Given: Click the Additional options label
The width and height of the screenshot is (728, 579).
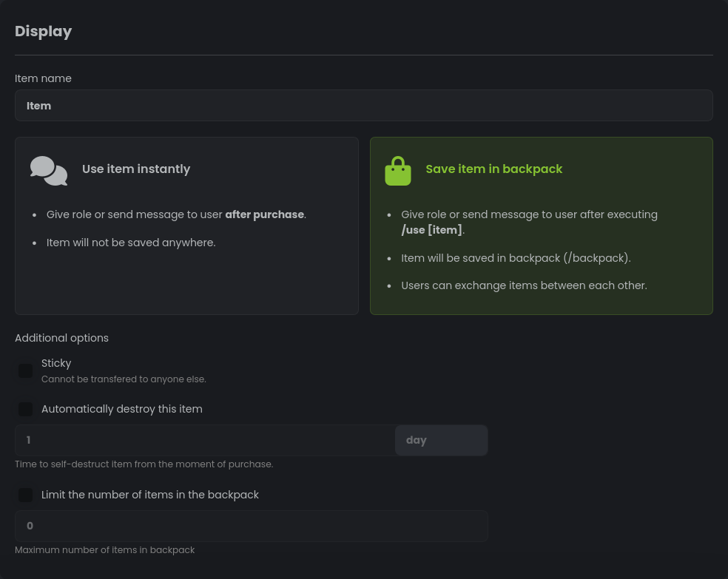Looking at the screenshot, I should click(61, 338).
